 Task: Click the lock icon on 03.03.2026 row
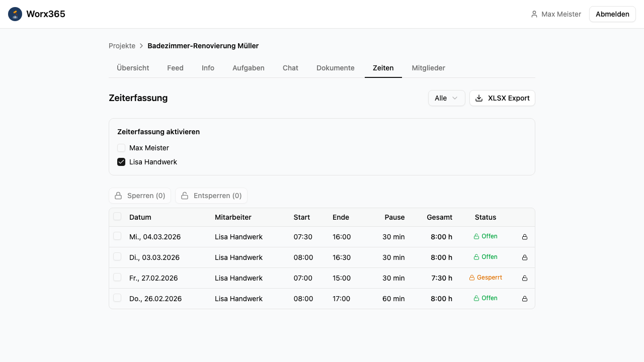click(525, 257)
